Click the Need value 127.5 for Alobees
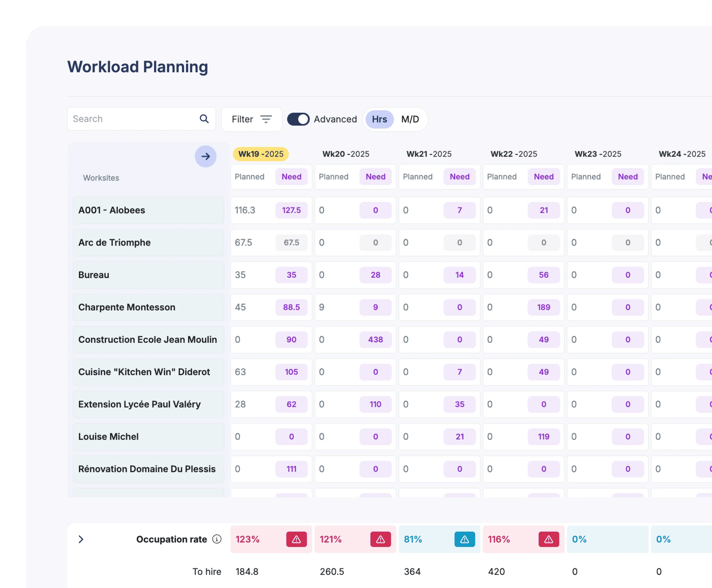This screenshot has height=588, width=712. pos(291,210)
